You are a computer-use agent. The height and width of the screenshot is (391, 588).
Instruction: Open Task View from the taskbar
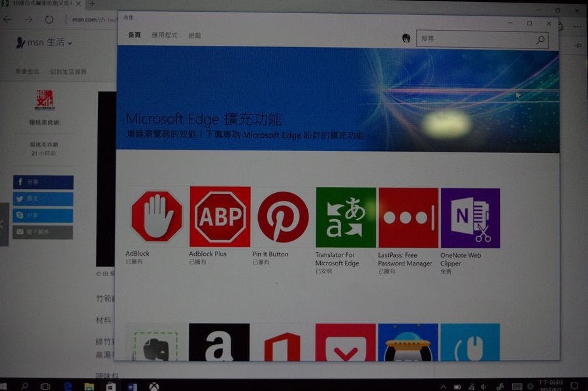45,386
